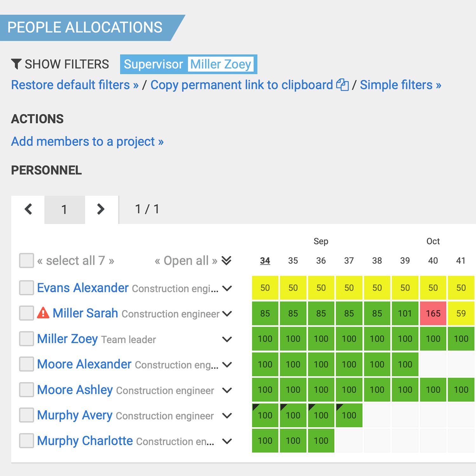Image resolution: width=476 pixels, height=476 pixels.
Task: Expand the Murphy Charlotte row chevron
Action: [227, 441]
